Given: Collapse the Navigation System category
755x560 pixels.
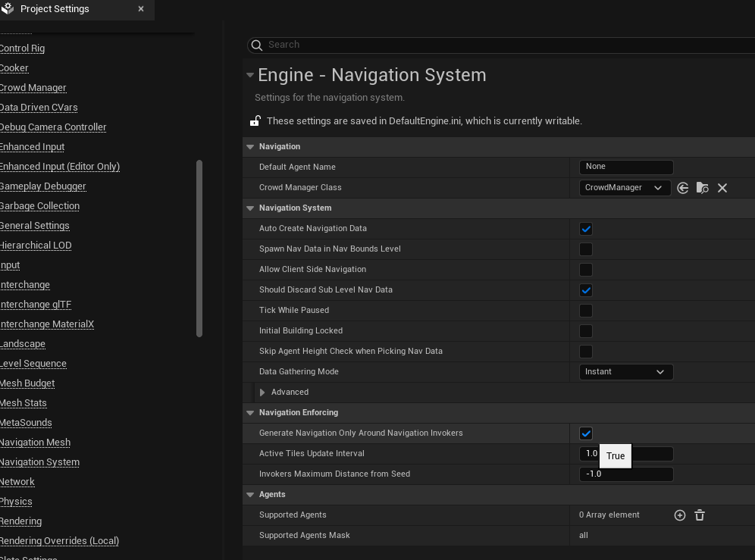Looking at the screenshot, I should click(250, 208).
